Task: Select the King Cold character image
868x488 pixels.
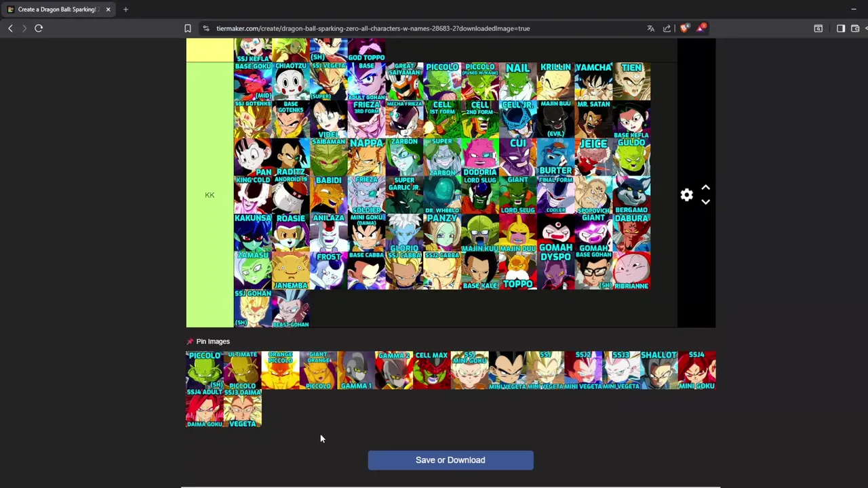Action: coord(253,195)
